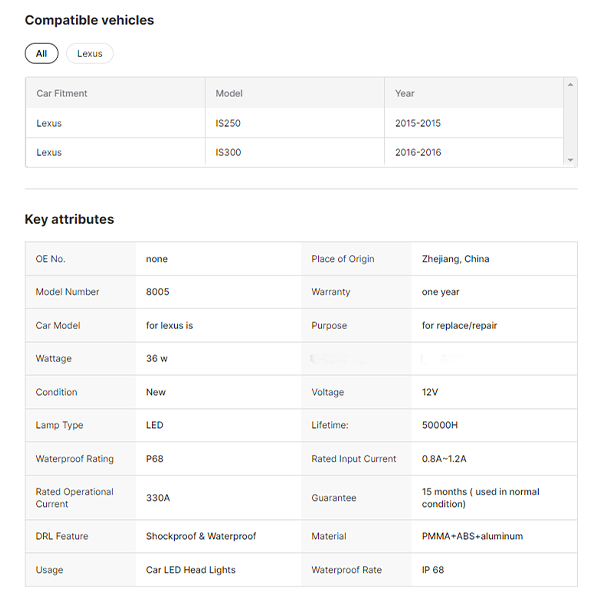600x600 pixels.
Task: Click the Compatible vehicles heading
Action: point(89,20)
